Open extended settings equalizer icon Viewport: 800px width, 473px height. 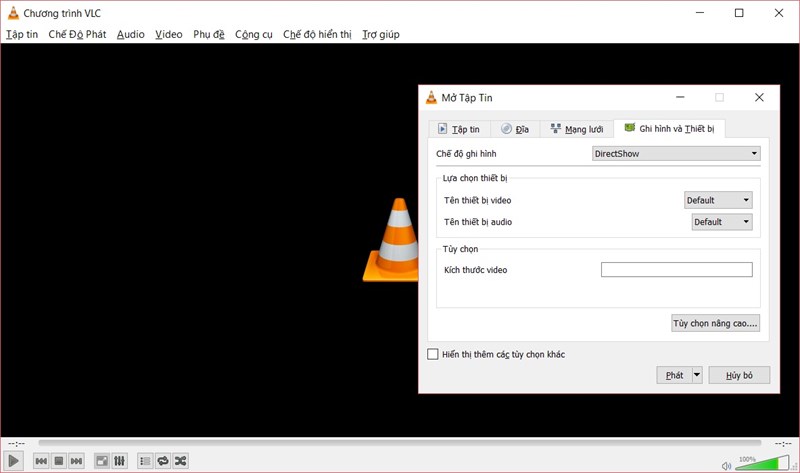coord(119,461)
